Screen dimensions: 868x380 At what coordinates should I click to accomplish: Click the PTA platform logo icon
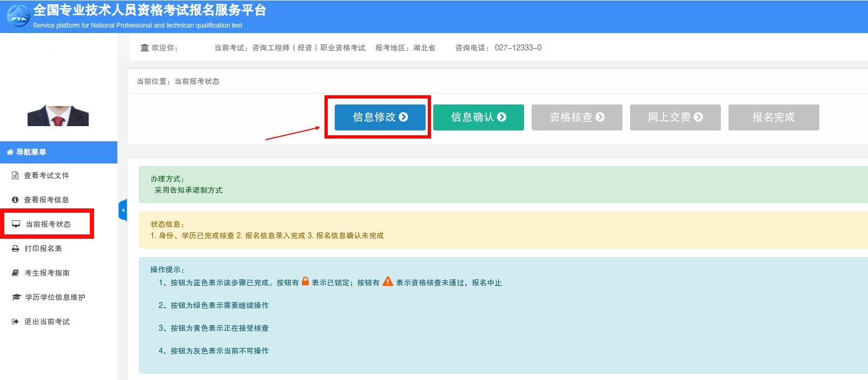click(x=18, y=16)
